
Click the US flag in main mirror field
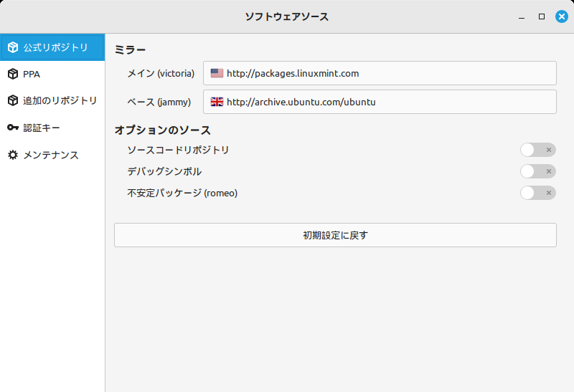pos(217,73)
